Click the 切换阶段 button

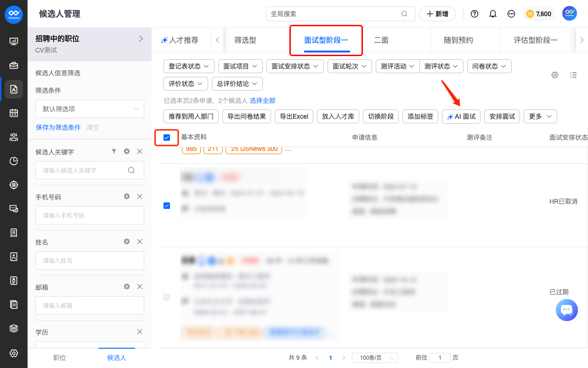pyautogui.click(x=381, y=116)
